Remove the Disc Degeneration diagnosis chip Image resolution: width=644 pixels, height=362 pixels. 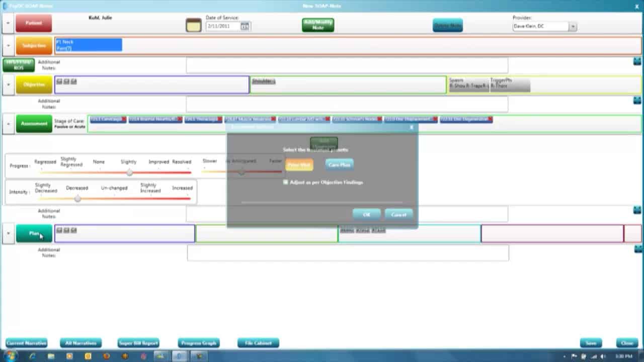coord(490,119)
